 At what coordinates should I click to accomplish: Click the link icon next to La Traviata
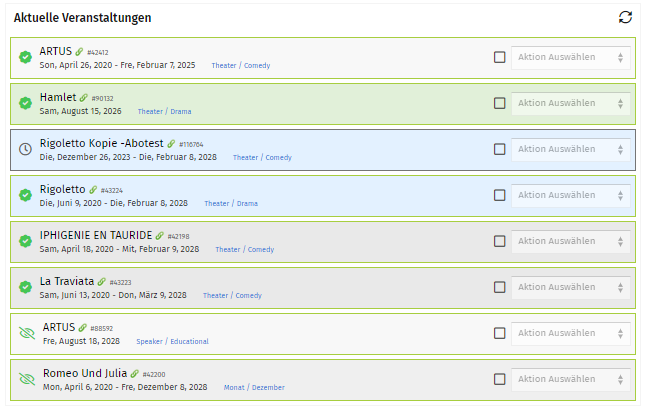coord(102,282)
